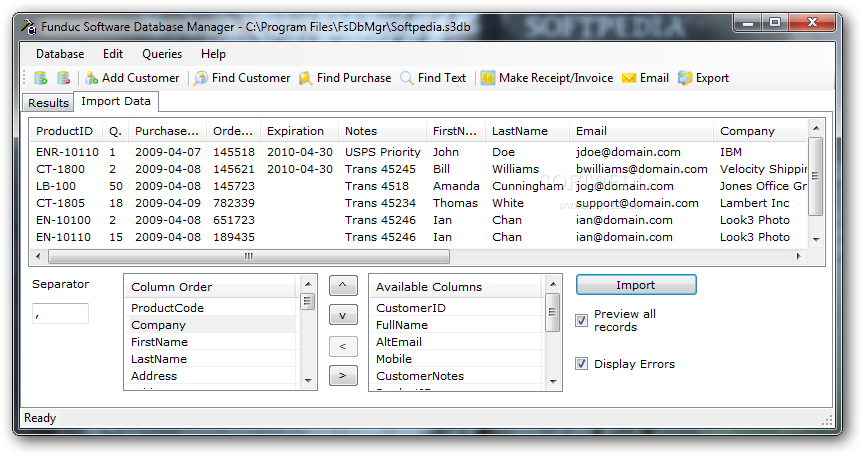Select LastName in Column Order list
Screen dimensions: 863x456
[x=212, y=359]
